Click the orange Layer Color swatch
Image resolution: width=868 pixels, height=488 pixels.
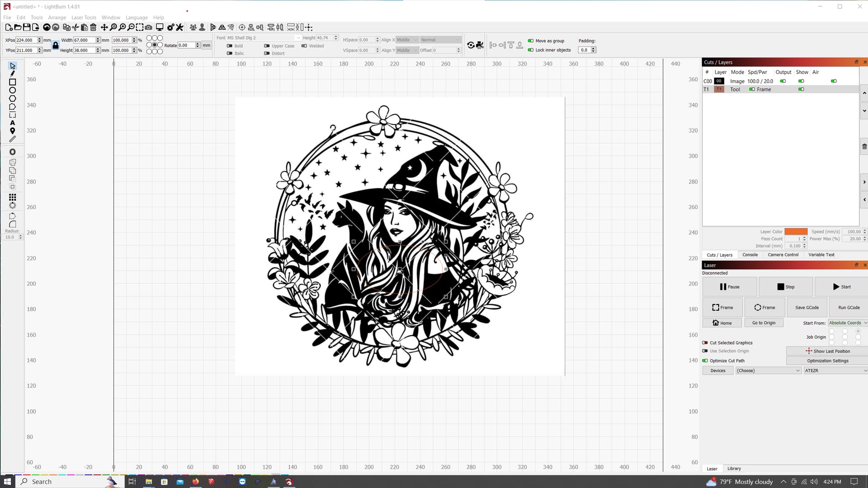(x=796, y=231)
